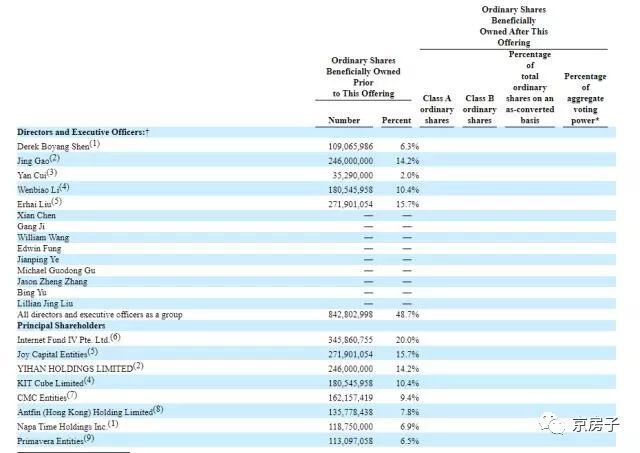Click the 'Directors and Executive Officers' heading
Screen dimensions: 640x453
[83, 132]
